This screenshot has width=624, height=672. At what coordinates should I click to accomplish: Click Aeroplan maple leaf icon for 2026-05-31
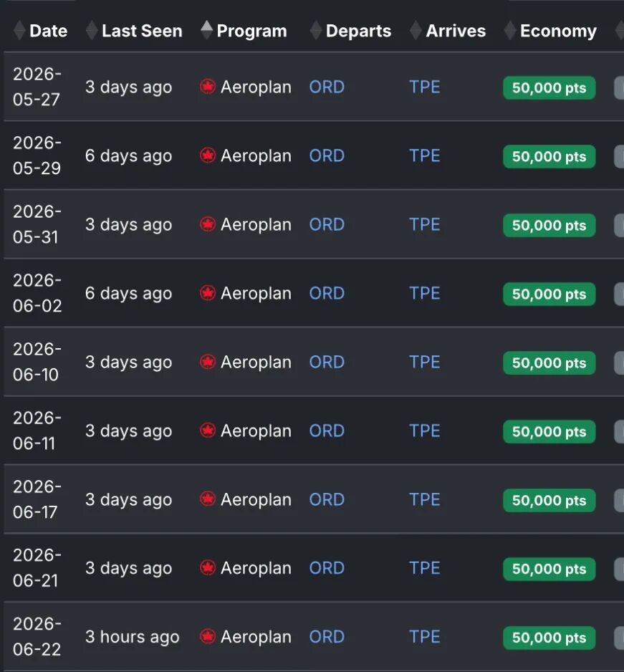pos(208,224)
